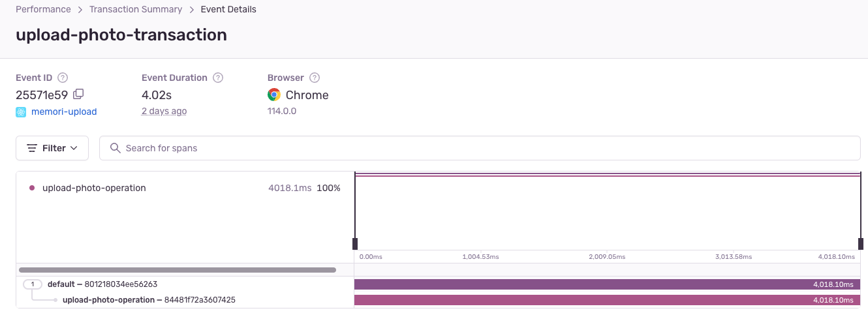The image size is (868, 315).
Task: Click the Event Duration help icon
Action: click(x=218, y=78)
